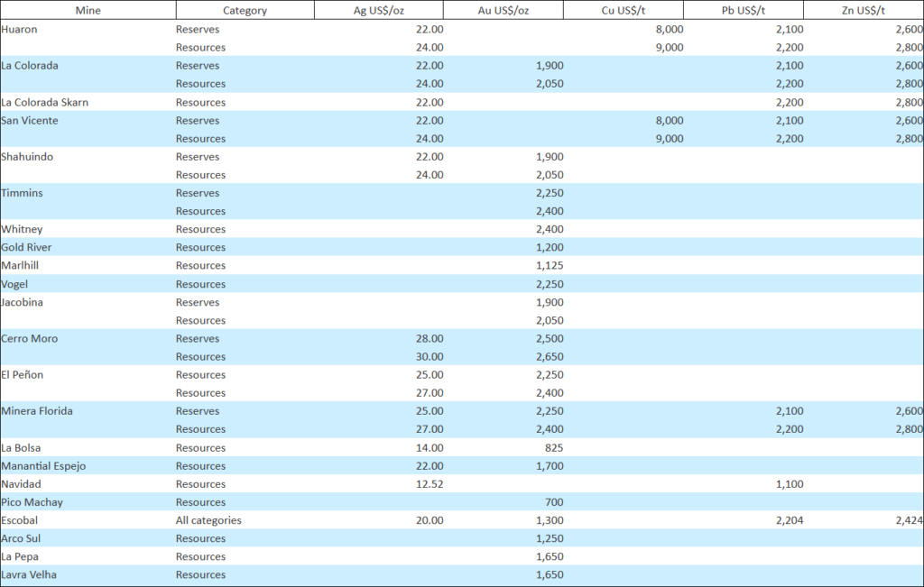
Task: Click the "La Colorada Skarn" row label
Action: click(x=44, y=103)
